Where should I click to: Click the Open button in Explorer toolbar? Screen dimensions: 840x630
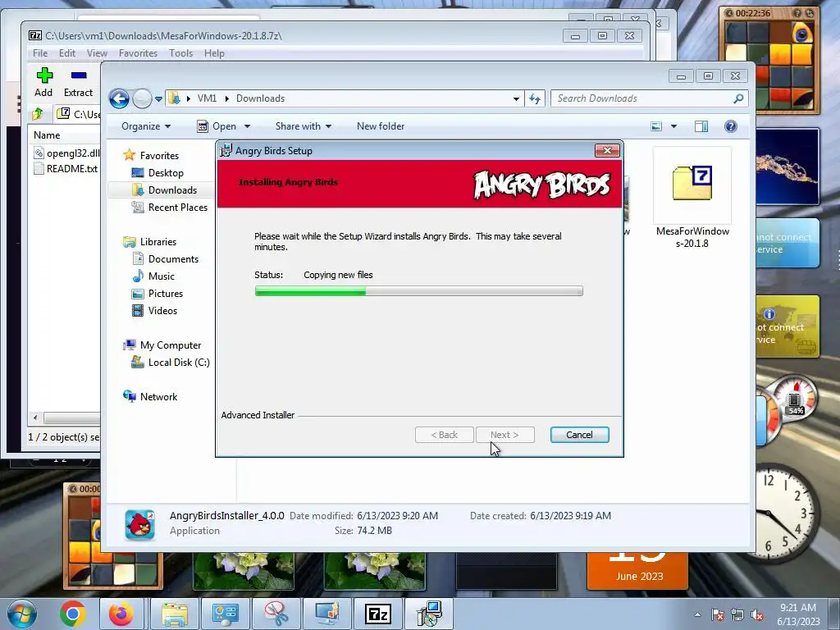[x=217, y=126]
